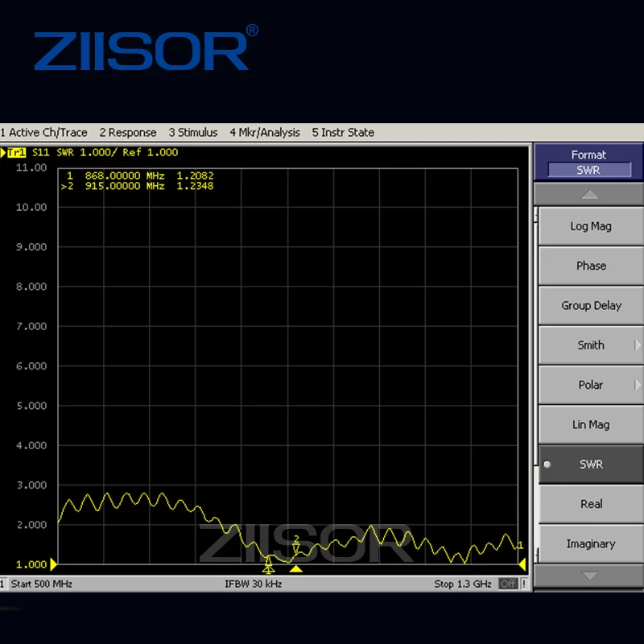Select the SWR format radio option

coord(591,464)
